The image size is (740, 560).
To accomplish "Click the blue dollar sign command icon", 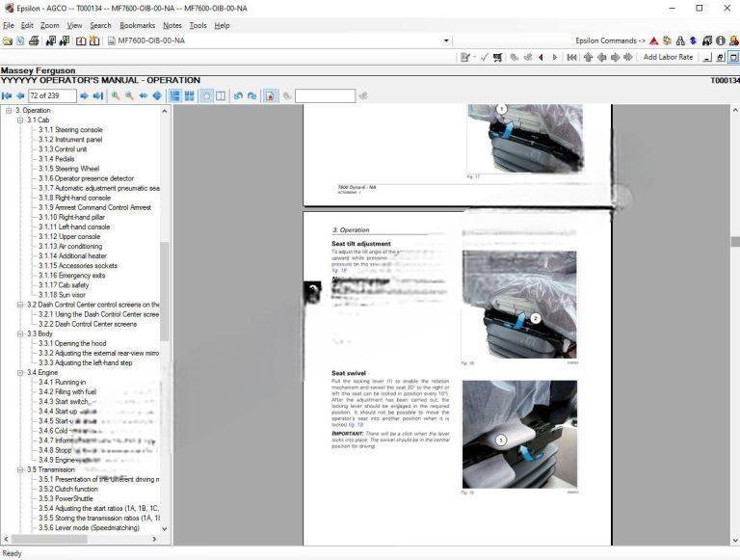I will tap(694, 41).
